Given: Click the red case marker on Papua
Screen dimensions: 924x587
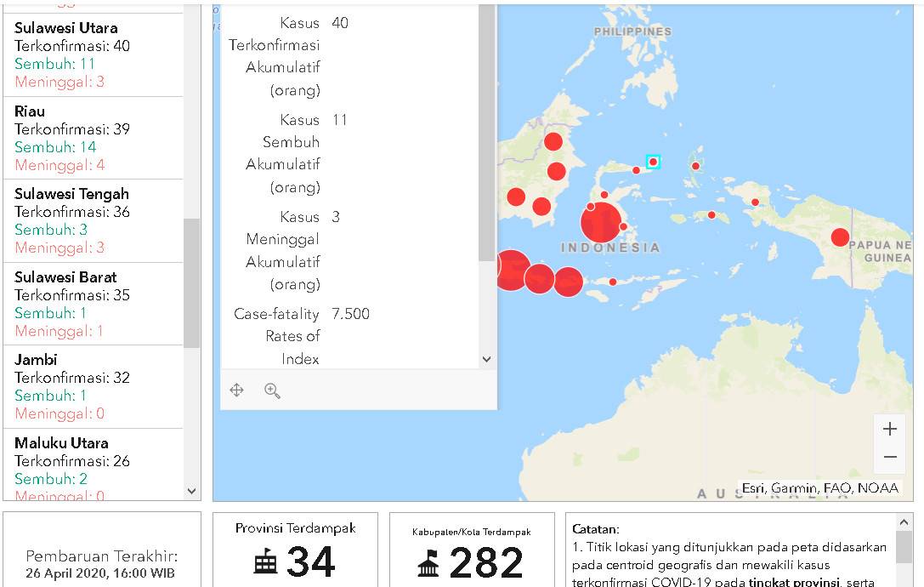Looking at the screenshot, I should [x=840, y=237].
